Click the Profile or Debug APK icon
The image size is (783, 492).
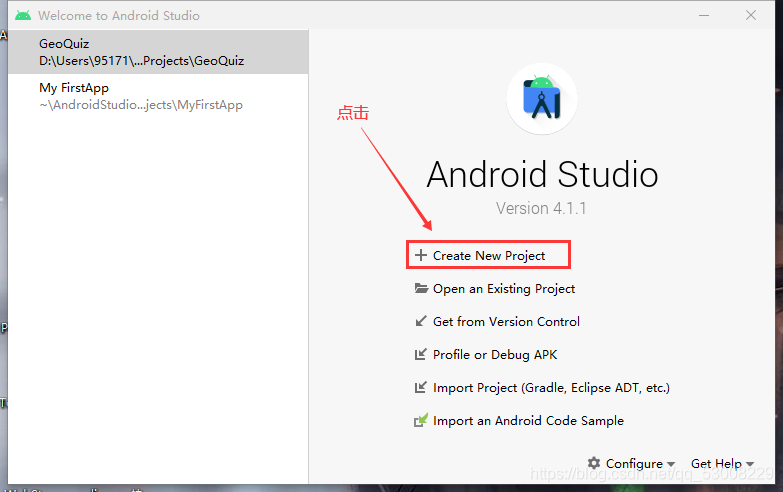click(x=421, y=354)
